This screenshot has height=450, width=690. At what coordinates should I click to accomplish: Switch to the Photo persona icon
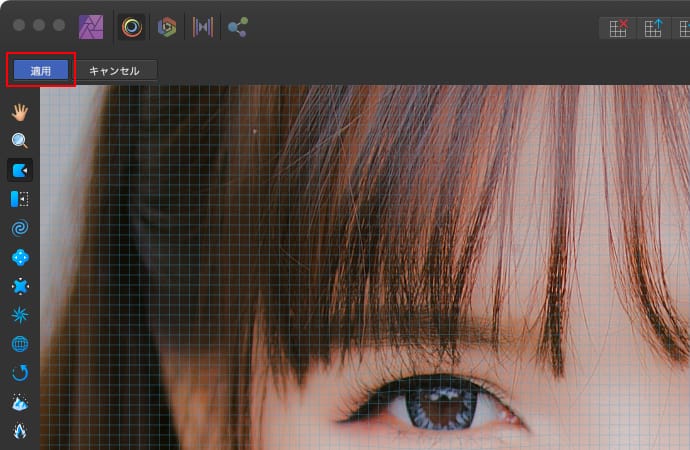[92, 27]
